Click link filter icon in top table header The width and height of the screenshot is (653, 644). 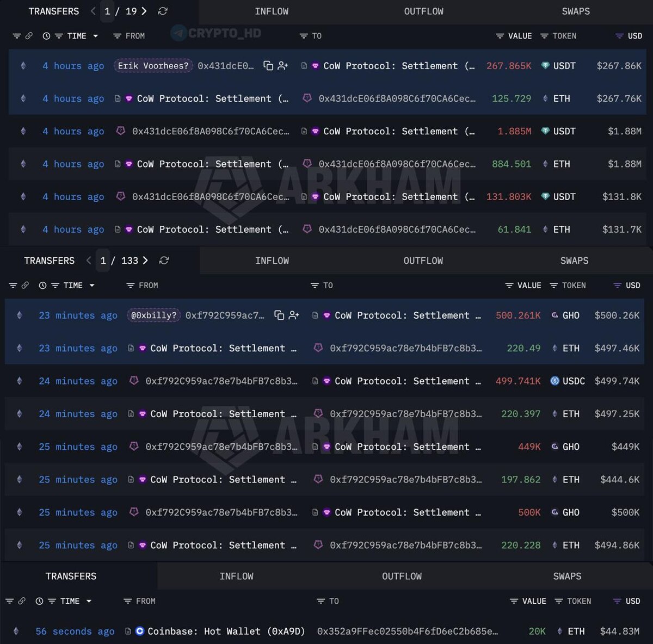pos(29,36)
